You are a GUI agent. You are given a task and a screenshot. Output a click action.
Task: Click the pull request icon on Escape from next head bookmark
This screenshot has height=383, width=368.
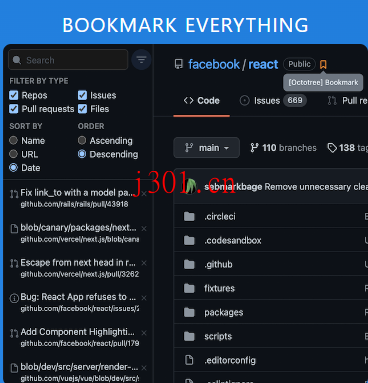(14, 264)
